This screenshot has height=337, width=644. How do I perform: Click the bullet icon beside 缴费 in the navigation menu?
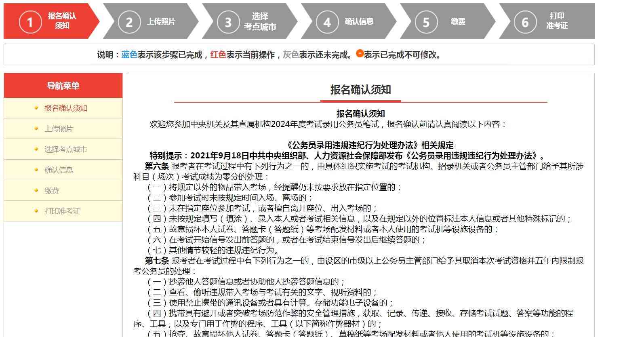[x=36, y=190]
